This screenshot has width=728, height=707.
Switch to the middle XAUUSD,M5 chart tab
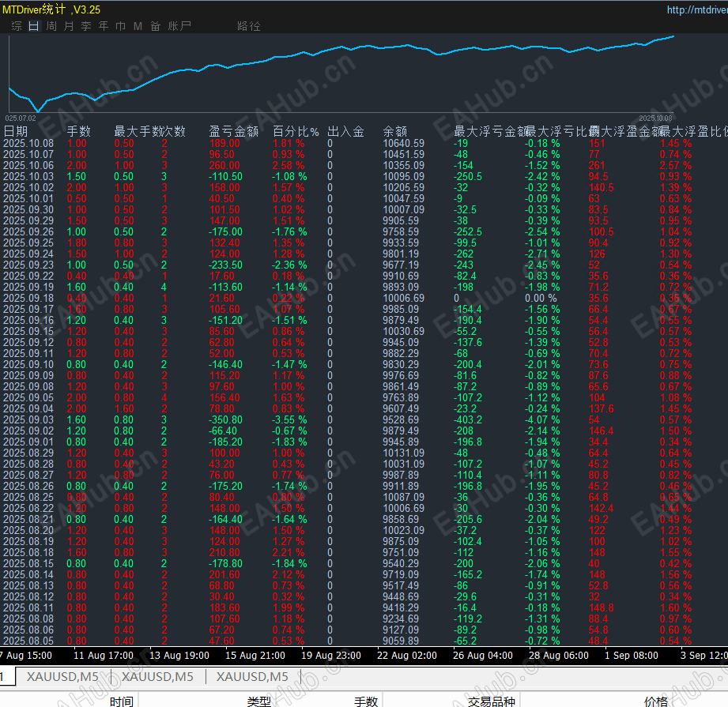pyautogui.click(x=158, y=676)
